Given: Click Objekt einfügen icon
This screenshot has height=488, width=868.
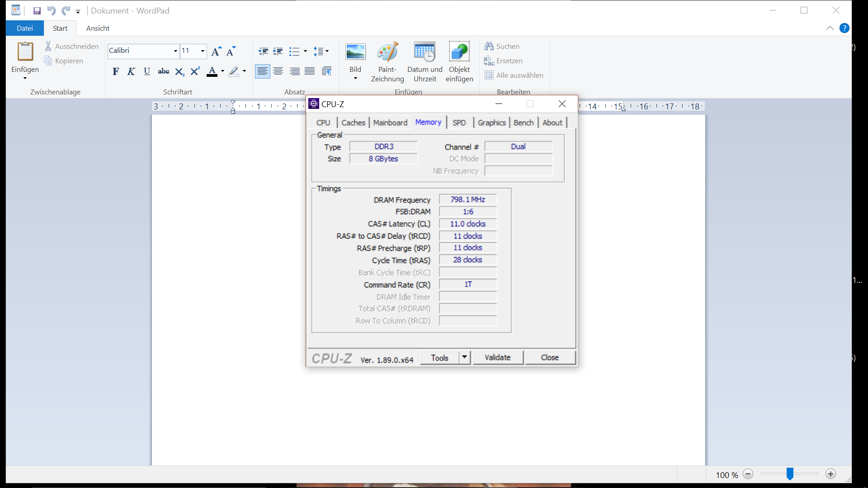Looking at the screenshot, I should coord(459,52).
